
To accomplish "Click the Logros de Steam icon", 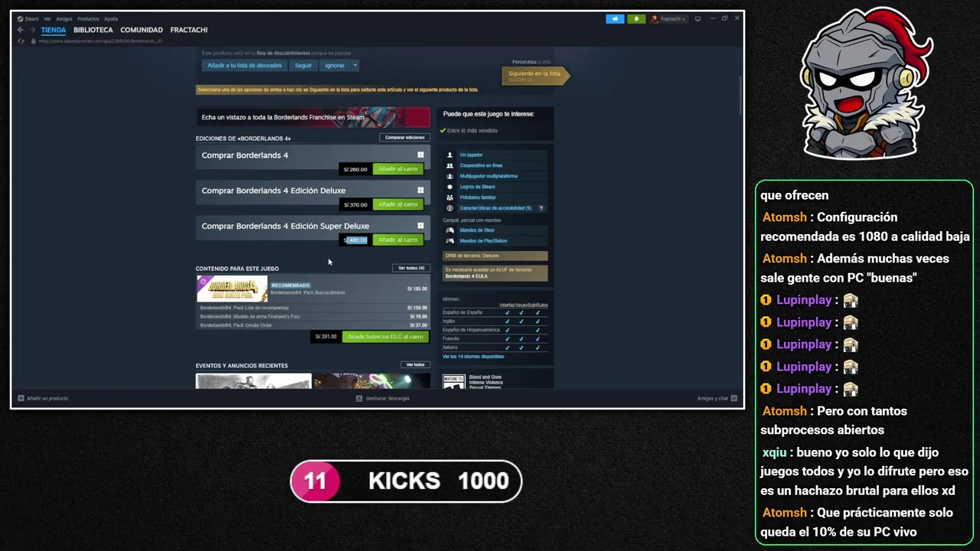I will click(450, 187).
